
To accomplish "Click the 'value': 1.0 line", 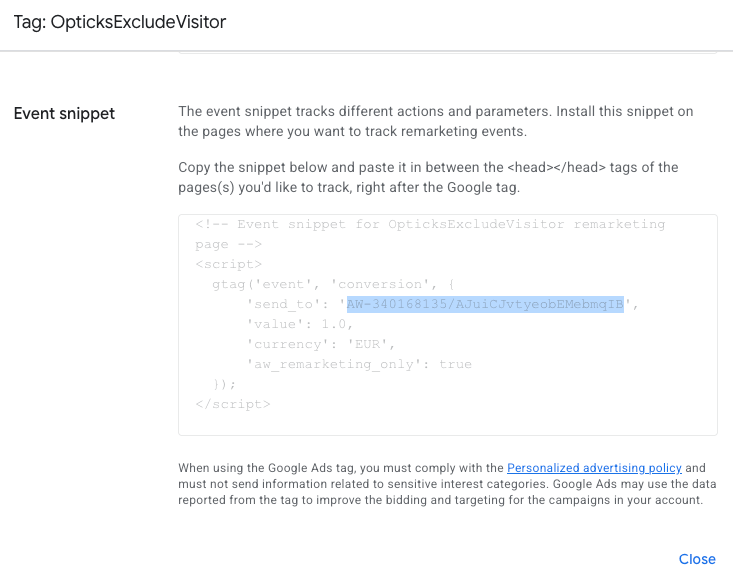I will click(x=300, y=324).
